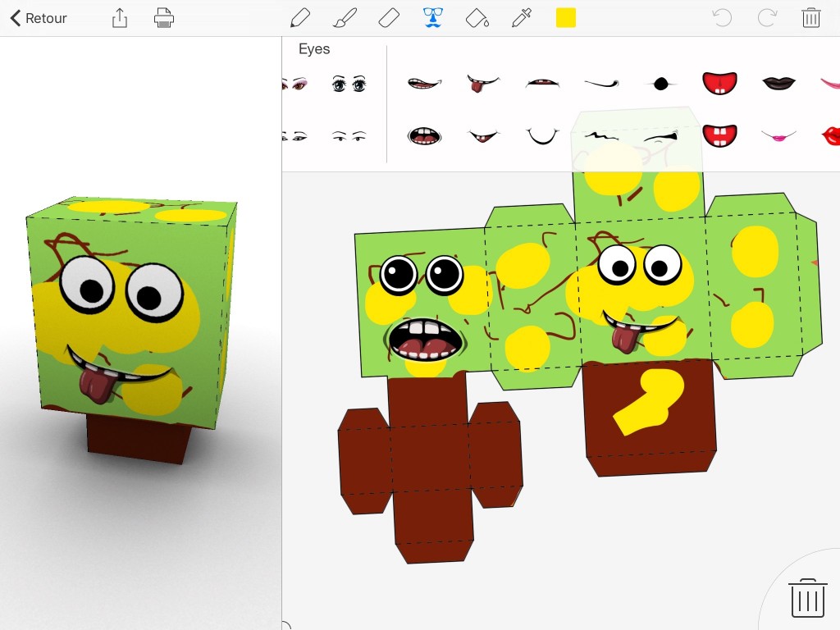
Task: Click the large trash bin in bottom-right corner
Action: click(807, 598)
